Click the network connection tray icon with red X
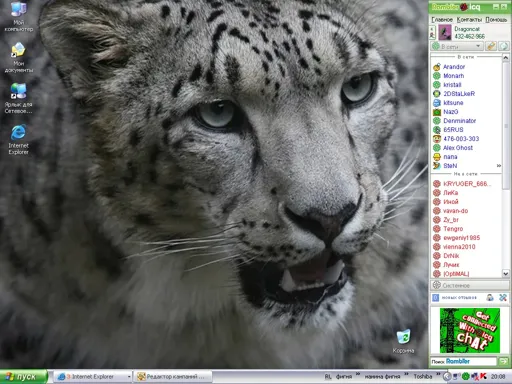 (475, 377)
